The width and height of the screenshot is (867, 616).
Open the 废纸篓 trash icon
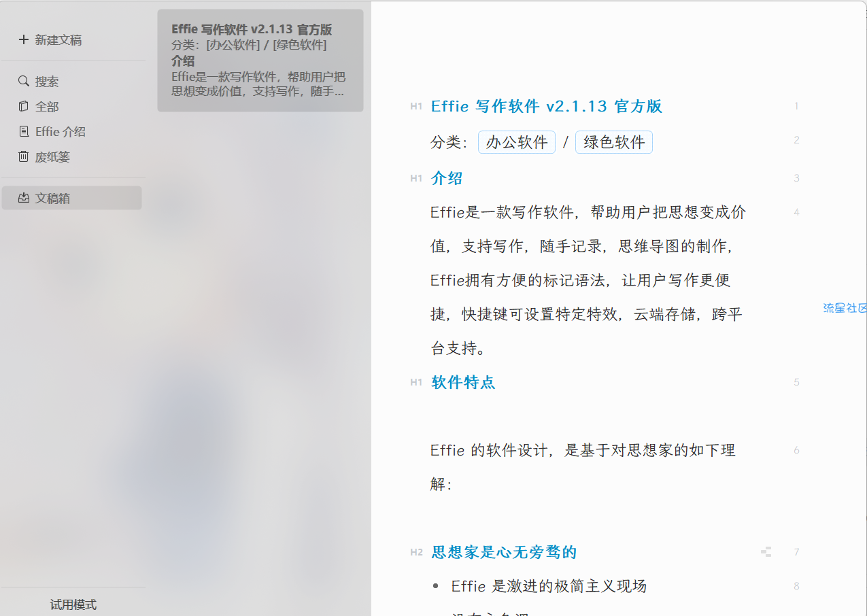click(x=24, y=157)
